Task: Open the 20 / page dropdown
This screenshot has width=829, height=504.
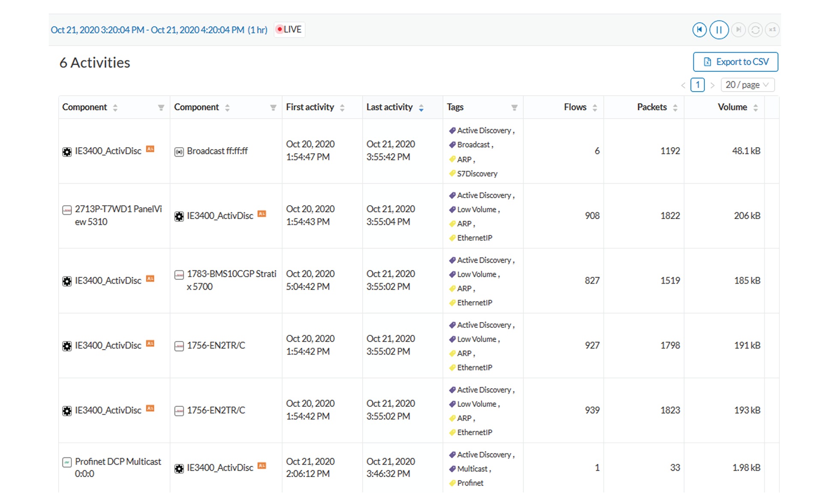Action: [747, 85]
